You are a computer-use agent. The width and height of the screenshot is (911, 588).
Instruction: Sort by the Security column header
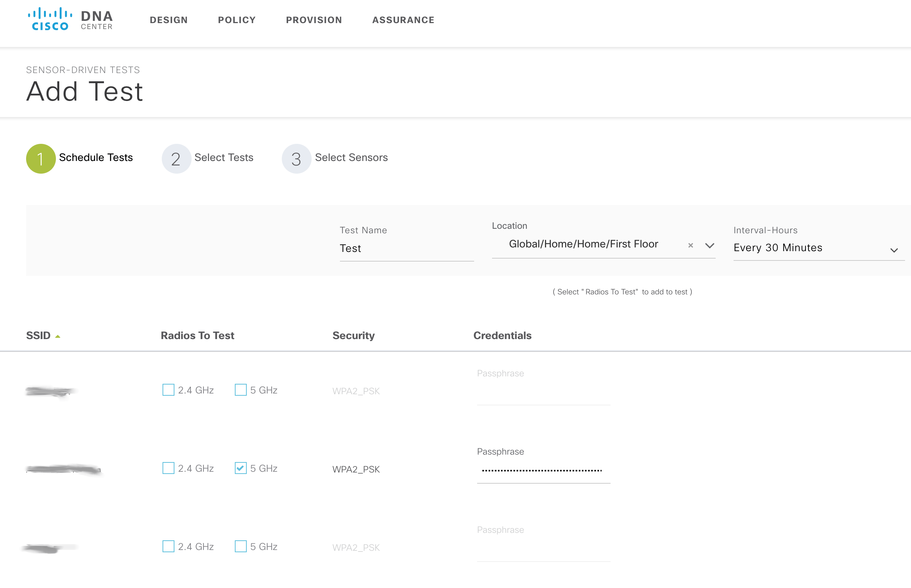tap(353, 335)
